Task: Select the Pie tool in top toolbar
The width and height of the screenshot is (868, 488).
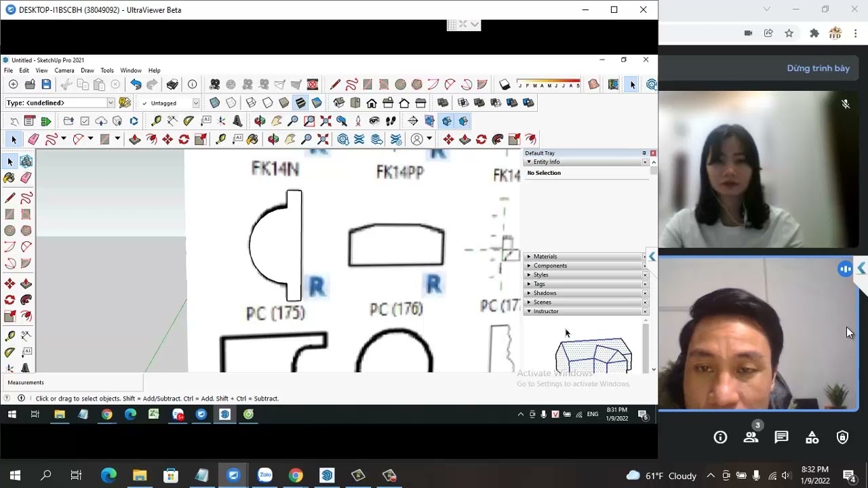Action: 482,85
